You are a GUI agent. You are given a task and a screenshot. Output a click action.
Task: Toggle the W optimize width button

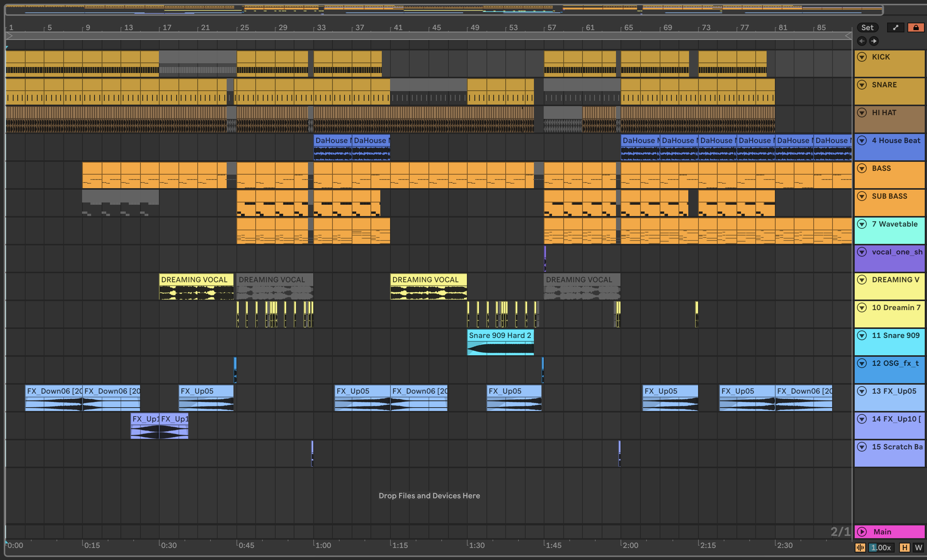[918, 548]
